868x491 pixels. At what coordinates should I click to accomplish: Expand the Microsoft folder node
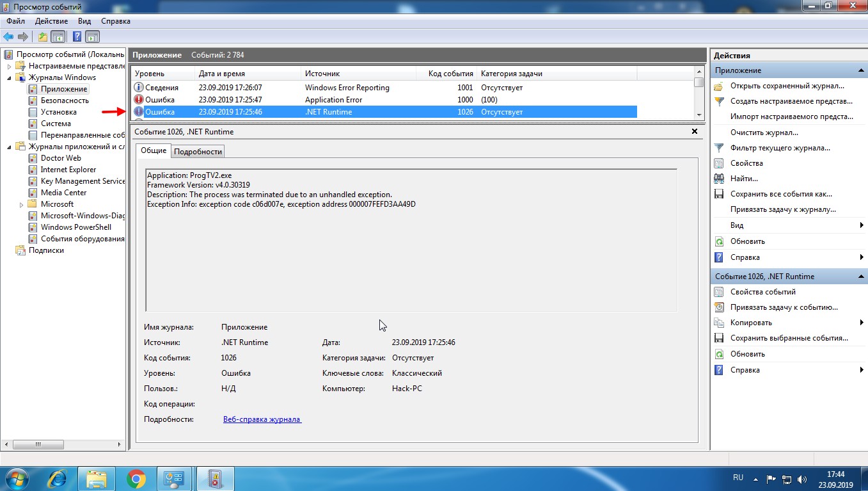(22, 204)
